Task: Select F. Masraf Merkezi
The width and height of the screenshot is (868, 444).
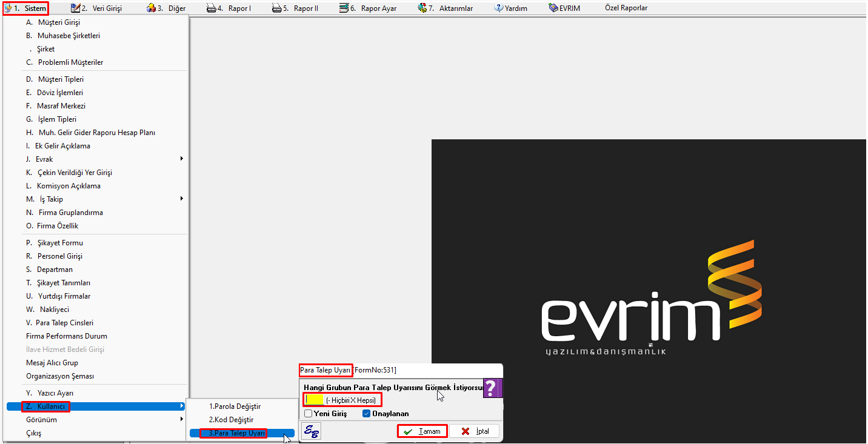Action: click(x=97, y=106)
